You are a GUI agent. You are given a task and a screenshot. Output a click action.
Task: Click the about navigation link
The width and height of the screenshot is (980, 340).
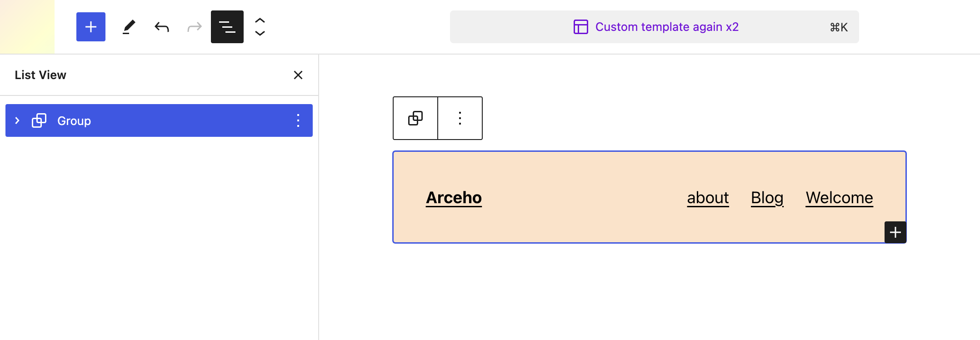pos(707,198)
